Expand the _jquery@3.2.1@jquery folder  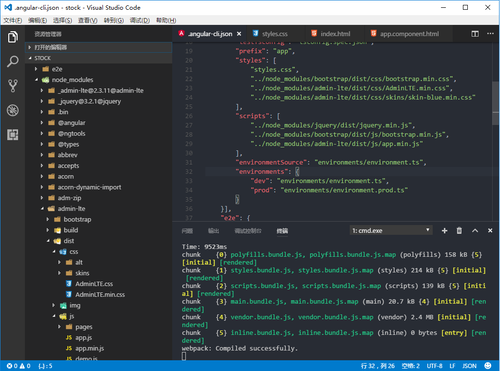tap(99, 101)
